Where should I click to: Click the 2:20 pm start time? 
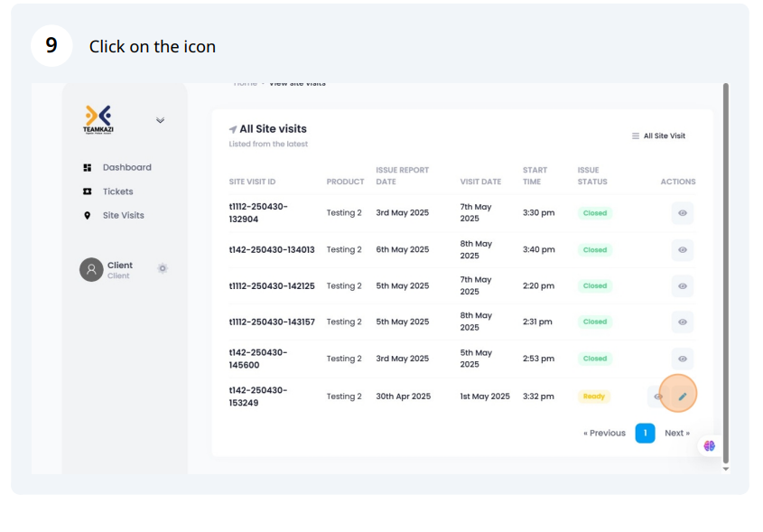click(x=539, y=285)
